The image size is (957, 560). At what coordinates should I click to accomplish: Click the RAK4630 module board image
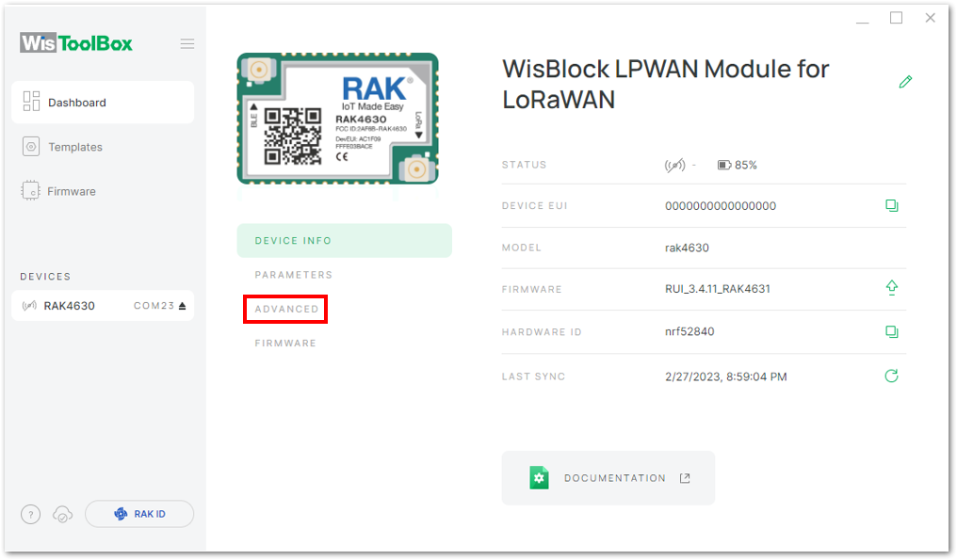pyautogui.click(x=337, y=119)
